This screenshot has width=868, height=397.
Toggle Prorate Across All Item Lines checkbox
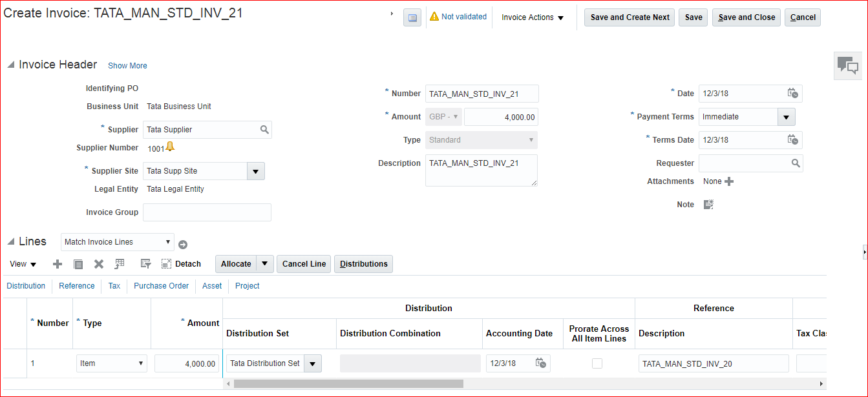597,363
